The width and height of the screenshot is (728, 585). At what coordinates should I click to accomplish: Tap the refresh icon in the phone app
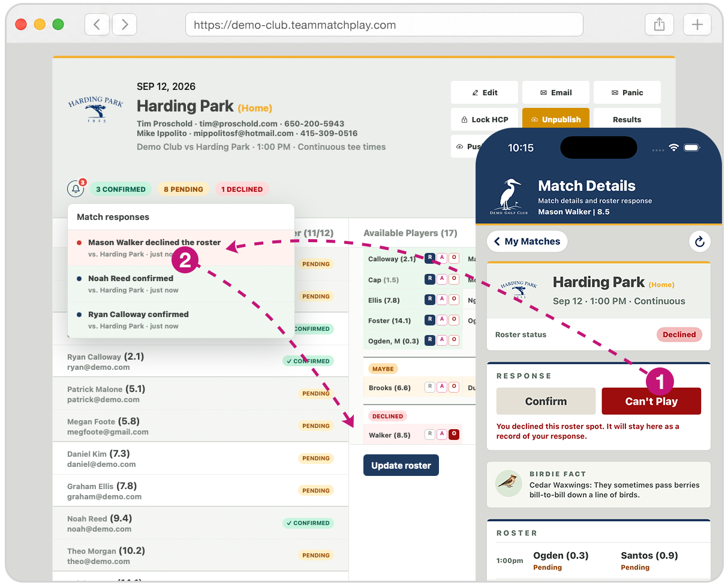point(699,242)
